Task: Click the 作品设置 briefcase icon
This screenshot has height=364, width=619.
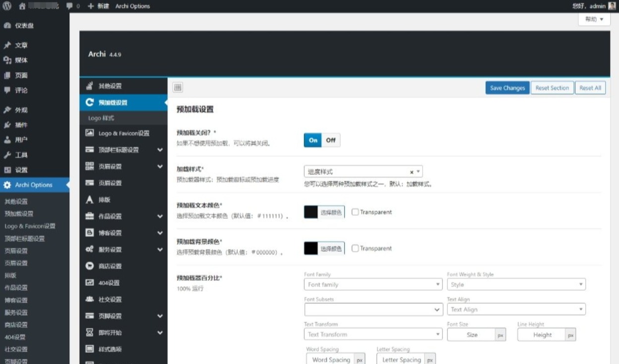Action: coord(89,216)
